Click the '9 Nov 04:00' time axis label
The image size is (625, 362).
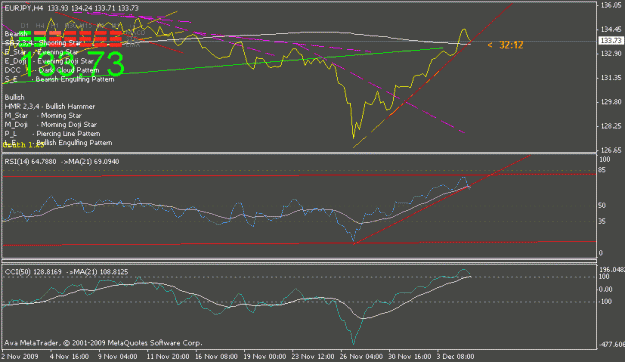[118, 356]
